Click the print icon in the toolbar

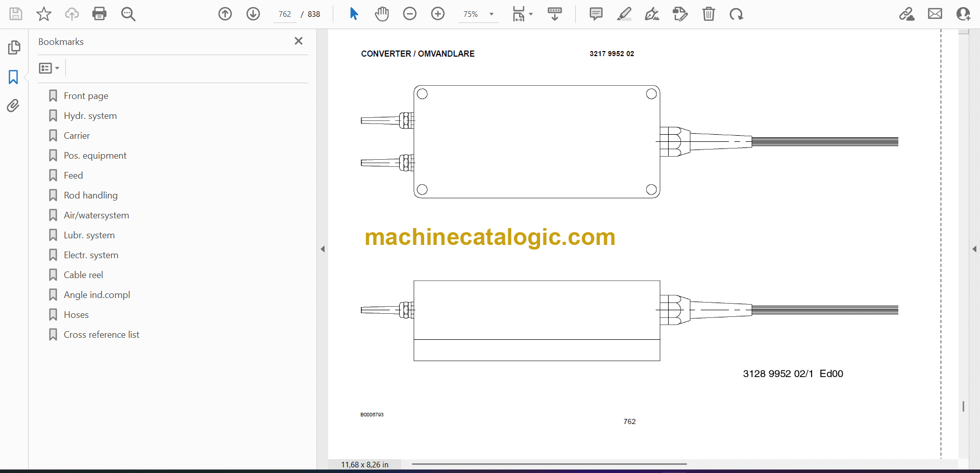tap(99, 14)
